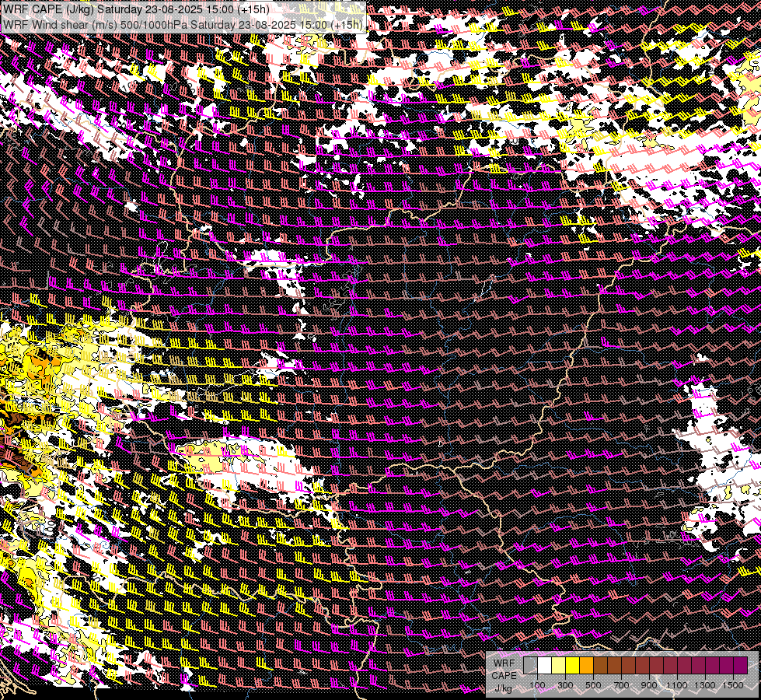
Task: Click the bright yellow legend swatch
Action: point(573,666)
